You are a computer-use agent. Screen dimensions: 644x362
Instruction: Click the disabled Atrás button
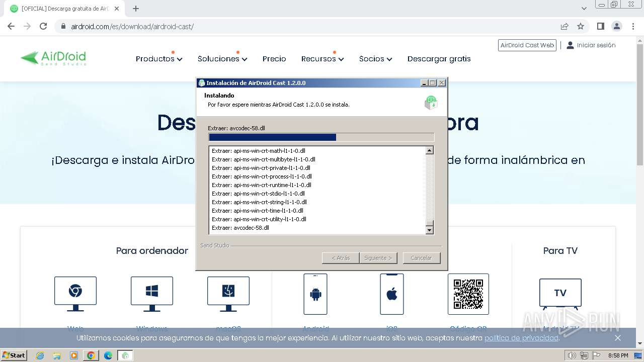point(341,258)
